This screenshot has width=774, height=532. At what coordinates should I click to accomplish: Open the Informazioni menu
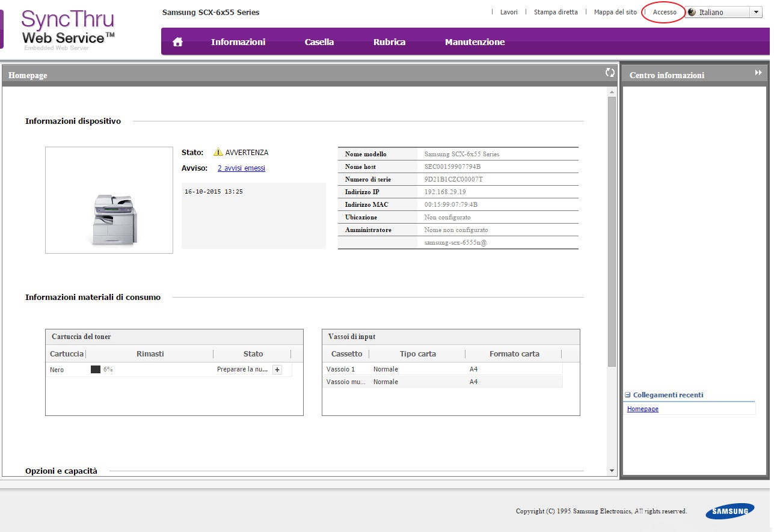238,42
